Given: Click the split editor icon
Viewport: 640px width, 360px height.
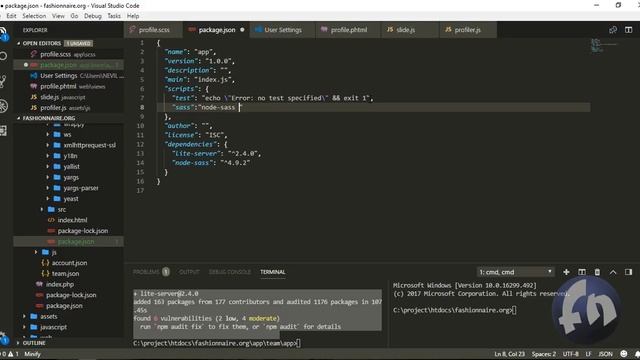Looking at the screenshot, I should pos(629,30).
